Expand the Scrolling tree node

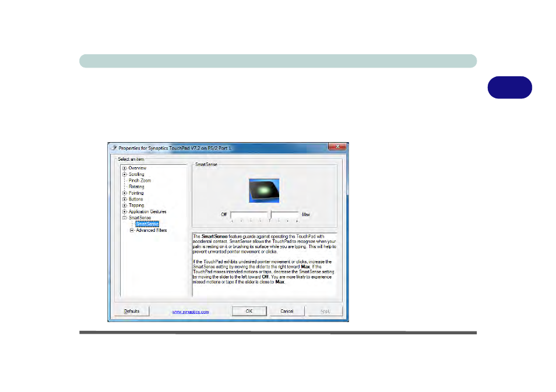point(125,174)
